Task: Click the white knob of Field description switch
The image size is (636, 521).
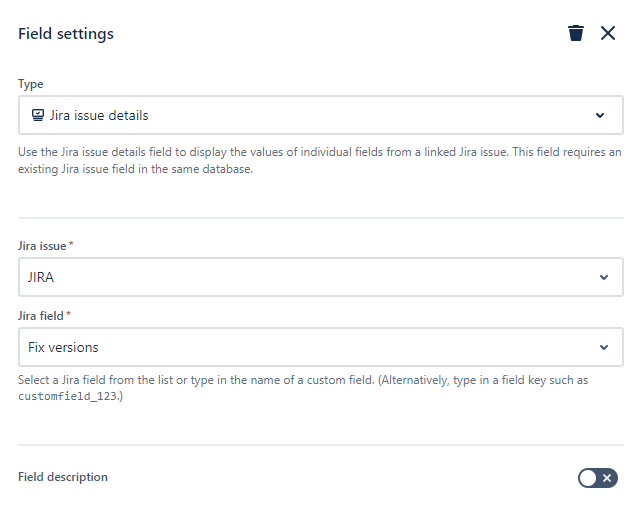Action: coord(588,478)
